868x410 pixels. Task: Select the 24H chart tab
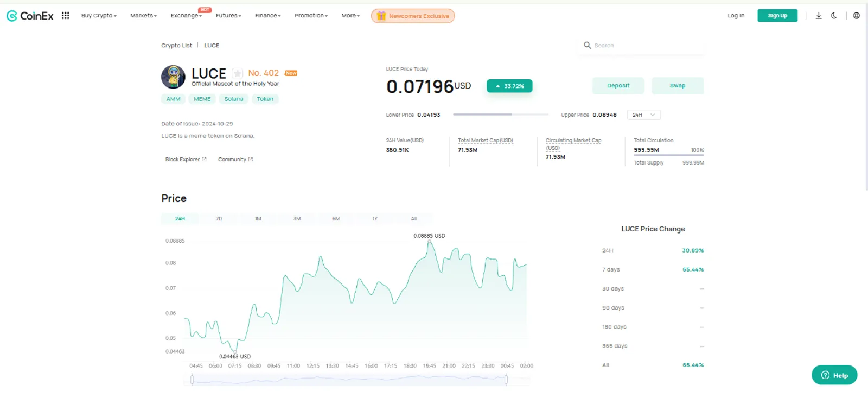(180, 219)
